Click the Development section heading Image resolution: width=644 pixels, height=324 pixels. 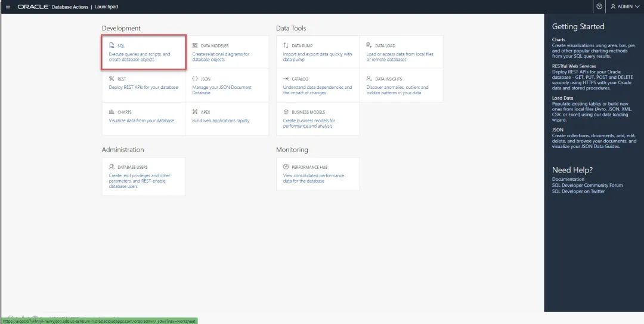pos(121,29)
